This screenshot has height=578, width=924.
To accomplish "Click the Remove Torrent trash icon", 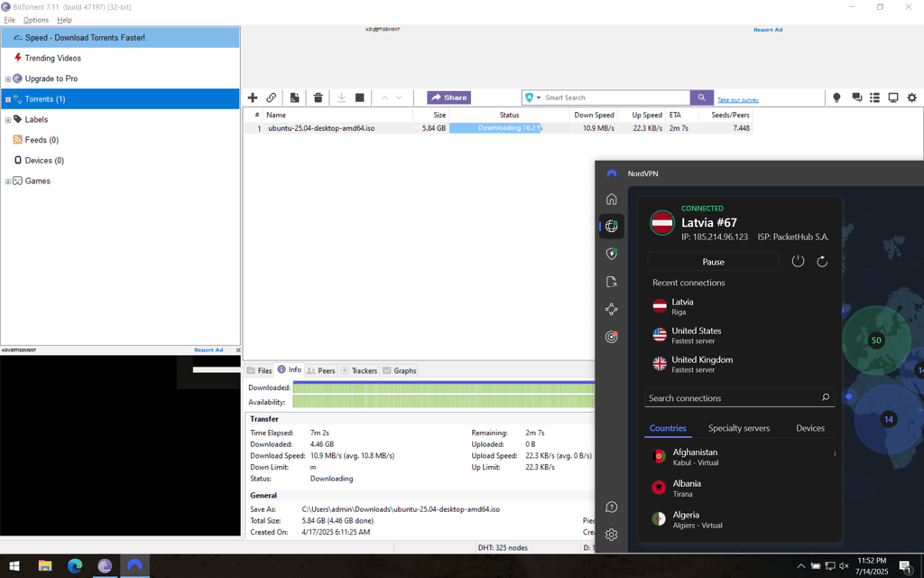I will (x=319, y=98).
